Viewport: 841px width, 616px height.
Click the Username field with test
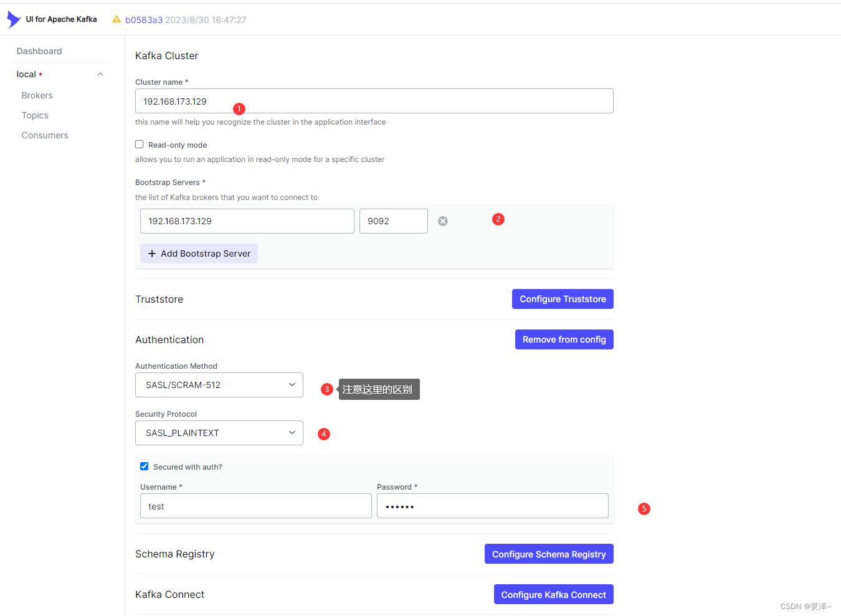(256, 506)
